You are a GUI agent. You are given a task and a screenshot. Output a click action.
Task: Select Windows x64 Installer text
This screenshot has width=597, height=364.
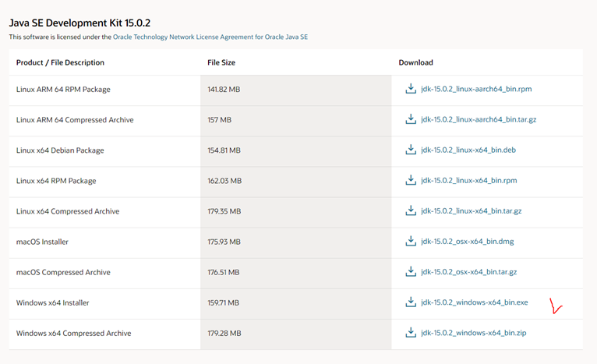[x=52, y=302]
